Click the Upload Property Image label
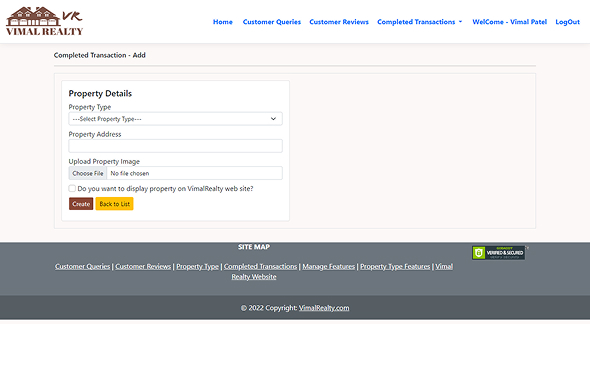The width and height of the screenshot is (590, 390). (x=104, y=161)
